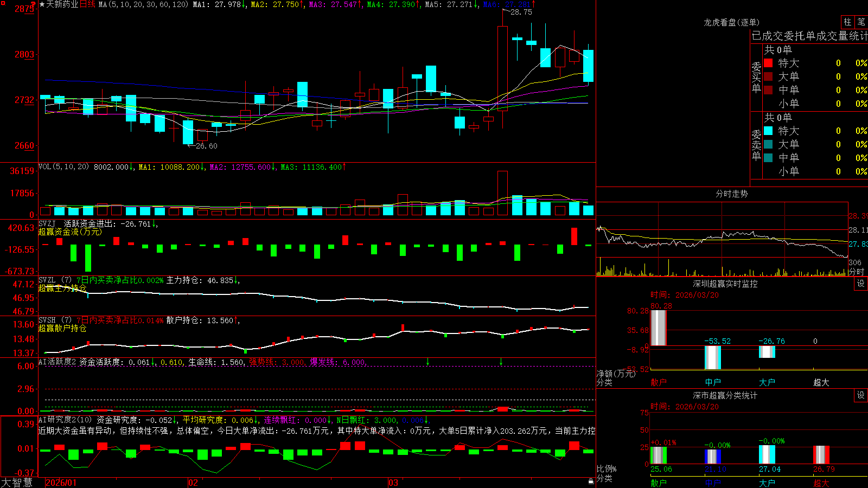Click the 分时 label beside intraday chart
Viewport: 868px width, 488px height.
click(856, 272)
